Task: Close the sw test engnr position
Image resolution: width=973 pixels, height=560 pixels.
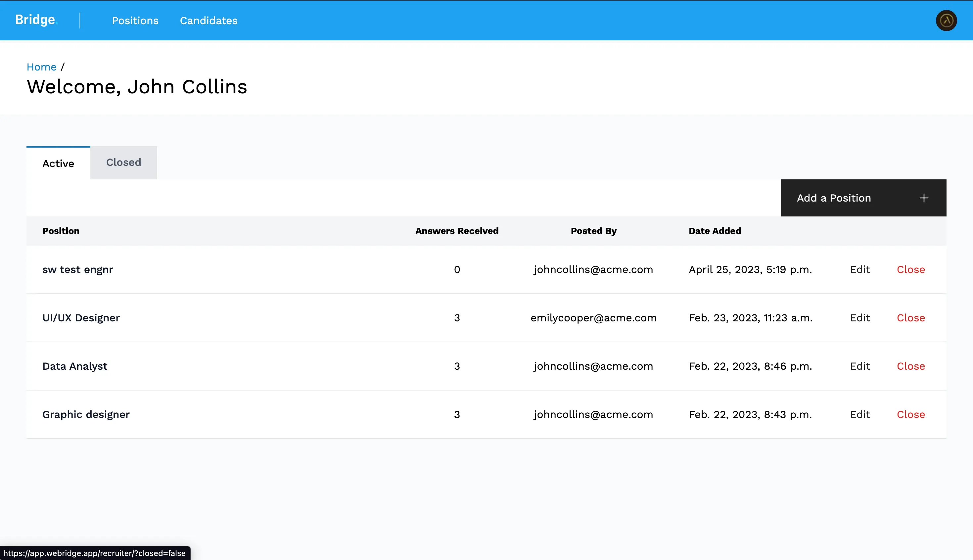Action: (910, 270)
